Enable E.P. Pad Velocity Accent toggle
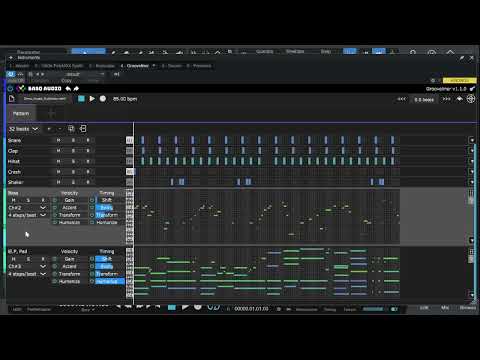The height and width of the screenshot is (360, 480). click(x=55, y=266)
